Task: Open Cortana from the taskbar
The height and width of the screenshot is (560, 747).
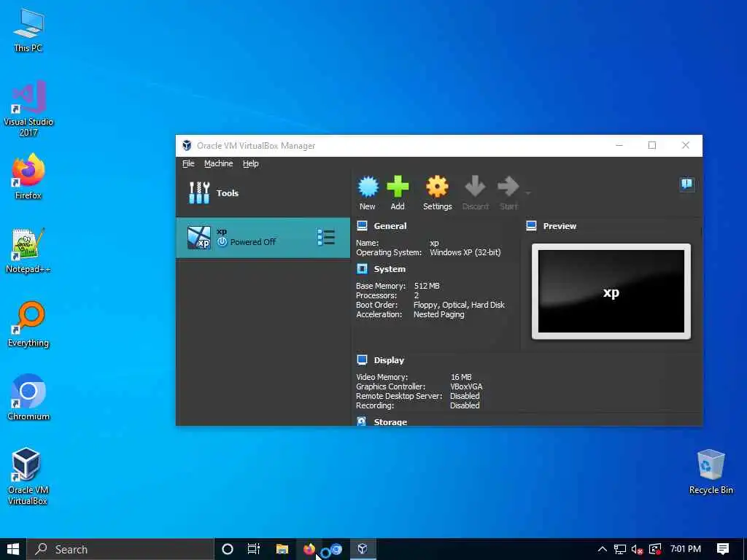Action: point(228,549)
